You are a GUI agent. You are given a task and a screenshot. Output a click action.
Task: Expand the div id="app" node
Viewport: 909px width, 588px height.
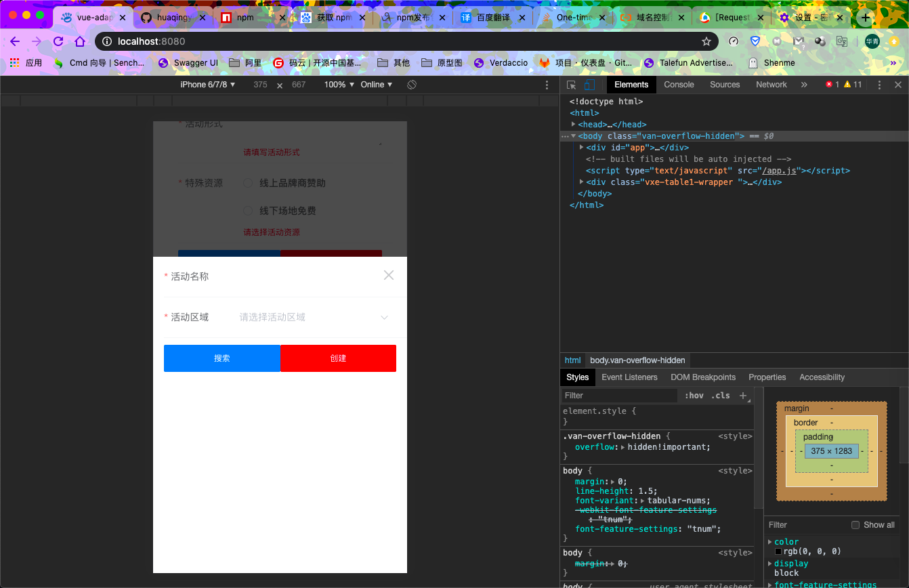[582, 148]
